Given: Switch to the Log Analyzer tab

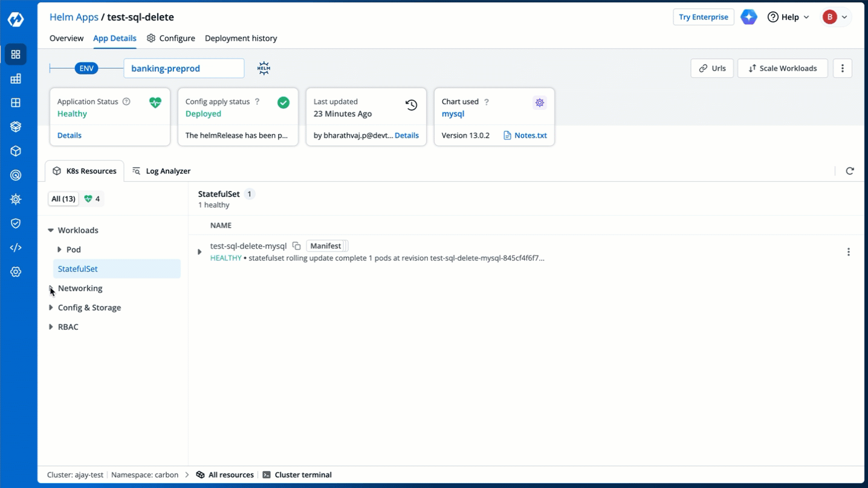Looking at the screenshot, I should coord(161,171).
